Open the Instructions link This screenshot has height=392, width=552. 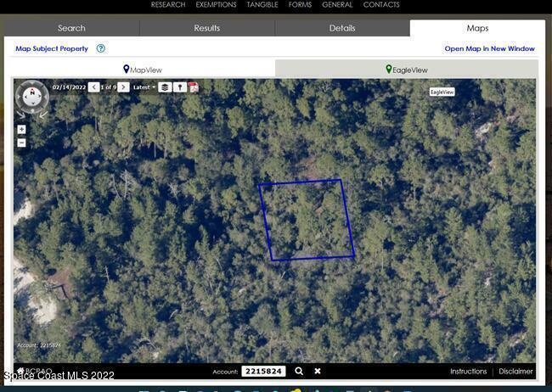(468, 371)
